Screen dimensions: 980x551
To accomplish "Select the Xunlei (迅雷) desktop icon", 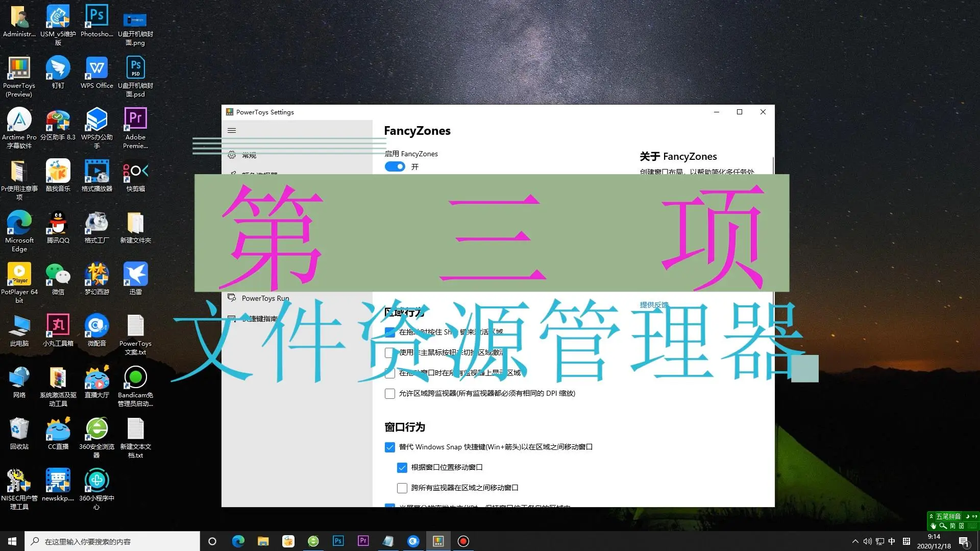I will (136, 279).
